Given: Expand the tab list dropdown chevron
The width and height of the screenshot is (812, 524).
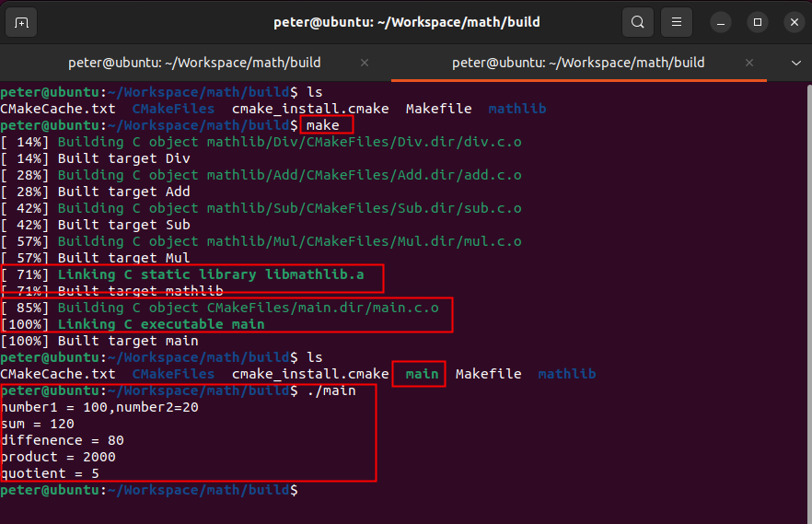Looking at the screenshot, I should point(796,63).
